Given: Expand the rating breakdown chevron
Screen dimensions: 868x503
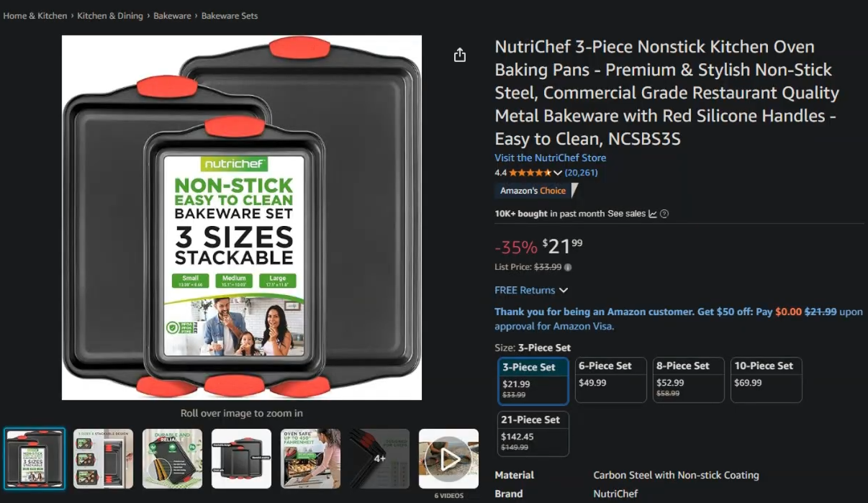Looking at the screenshot, I should (x=558, y=173).
